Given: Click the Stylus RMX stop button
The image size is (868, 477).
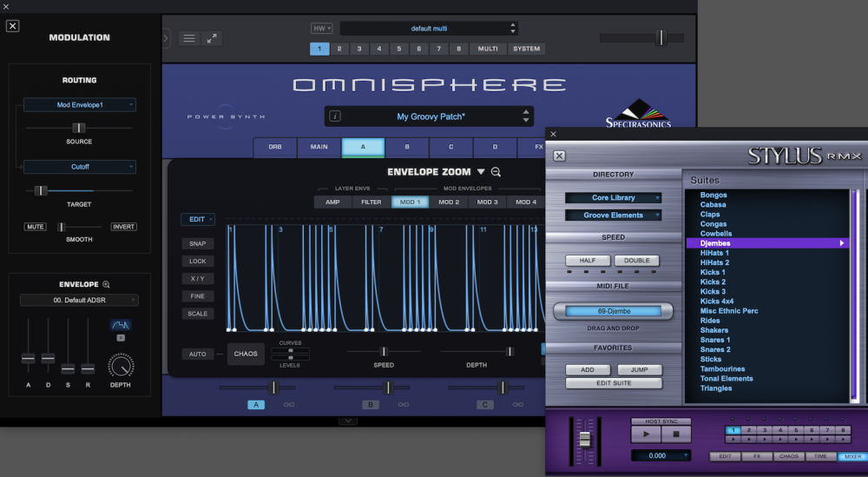Looking at the screenshot, I should point(676,434).
